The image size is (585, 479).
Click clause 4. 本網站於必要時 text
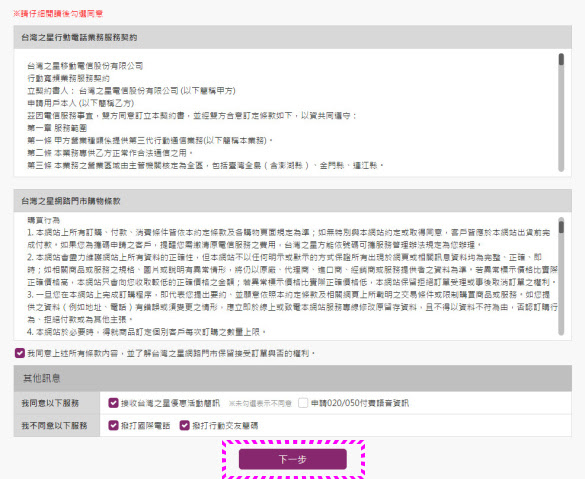147,332
